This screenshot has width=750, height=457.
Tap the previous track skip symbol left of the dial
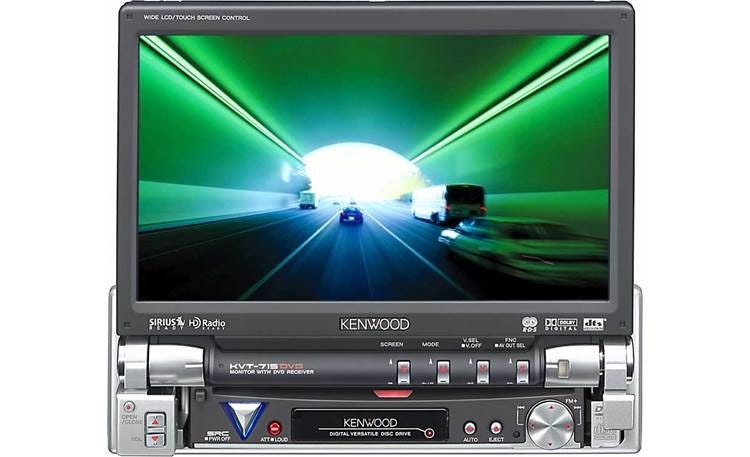pyautogui.click(x=520, y=407)
